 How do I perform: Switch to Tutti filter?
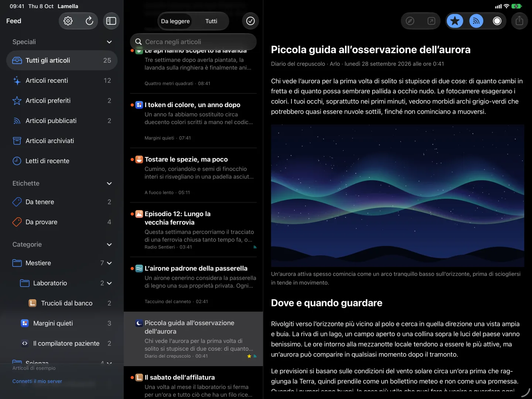tap(211, 21)
